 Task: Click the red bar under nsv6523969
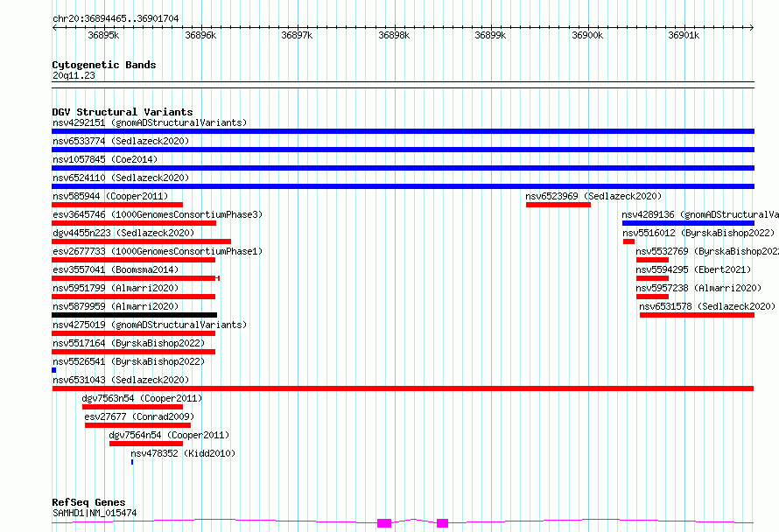point(558,205)
